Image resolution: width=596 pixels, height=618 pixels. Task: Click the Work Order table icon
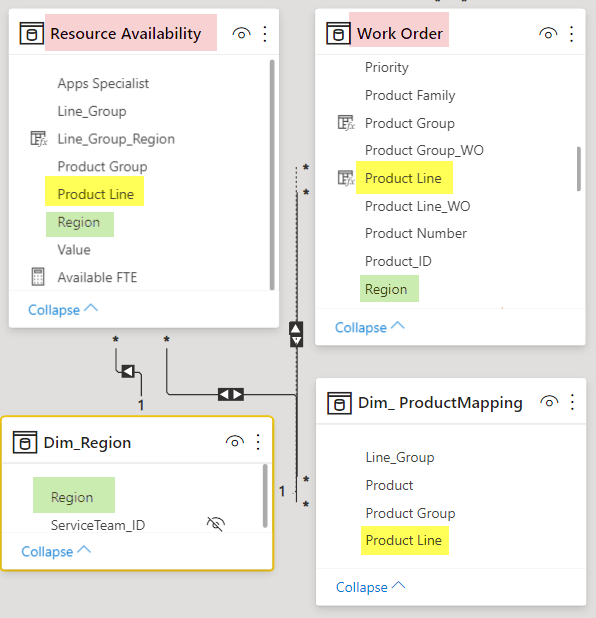tap(338, 34)
